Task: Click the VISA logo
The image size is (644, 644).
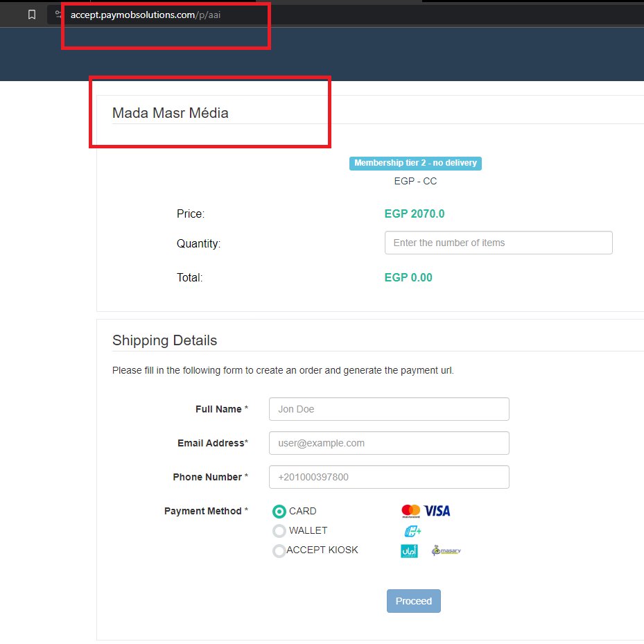Action: (437, 511)
